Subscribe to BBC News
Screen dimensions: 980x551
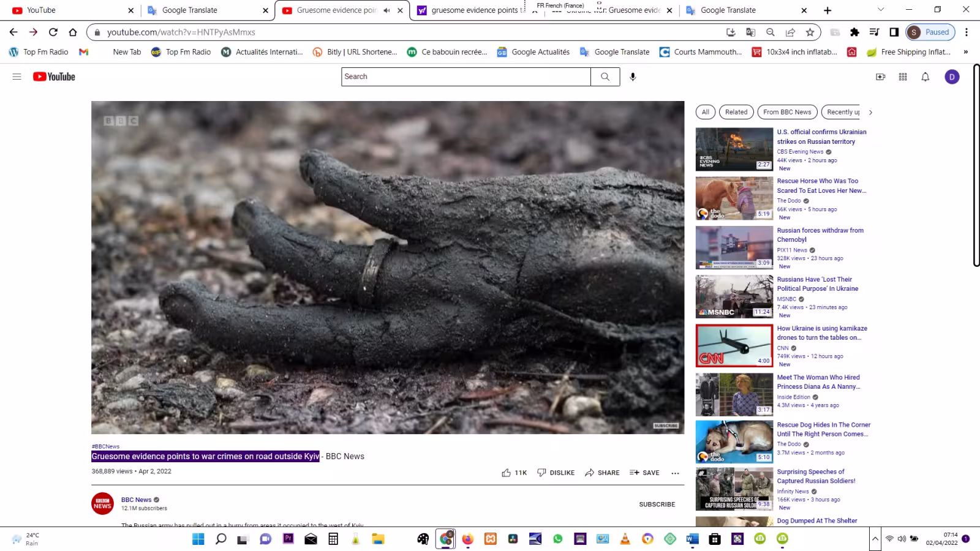pyautogui.click(x=657, y=504)
